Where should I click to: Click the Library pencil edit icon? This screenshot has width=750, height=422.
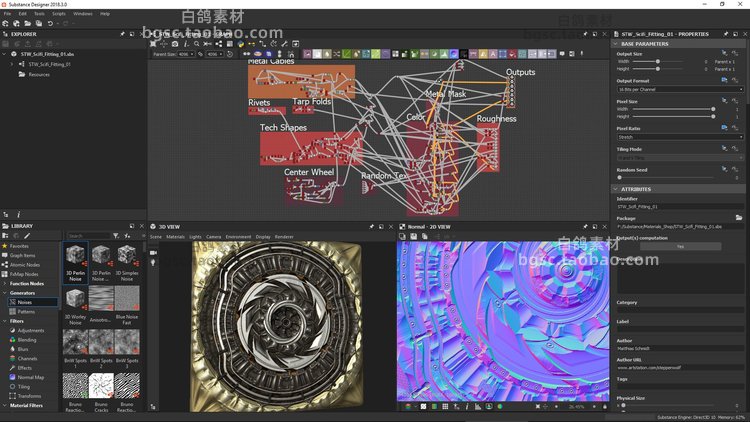[27, 236]
